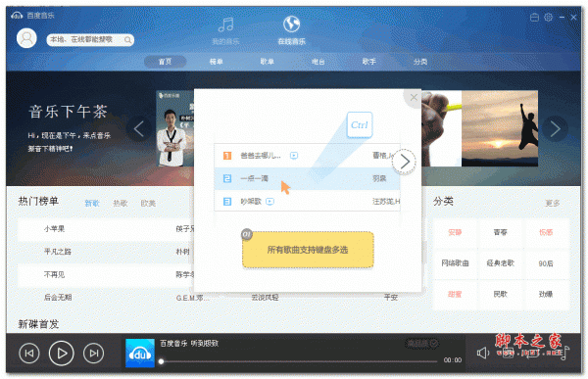The width and height of the screenshot is (588, 379).
Task: Switch to the 歌手 tab
Action: point(369,62)
